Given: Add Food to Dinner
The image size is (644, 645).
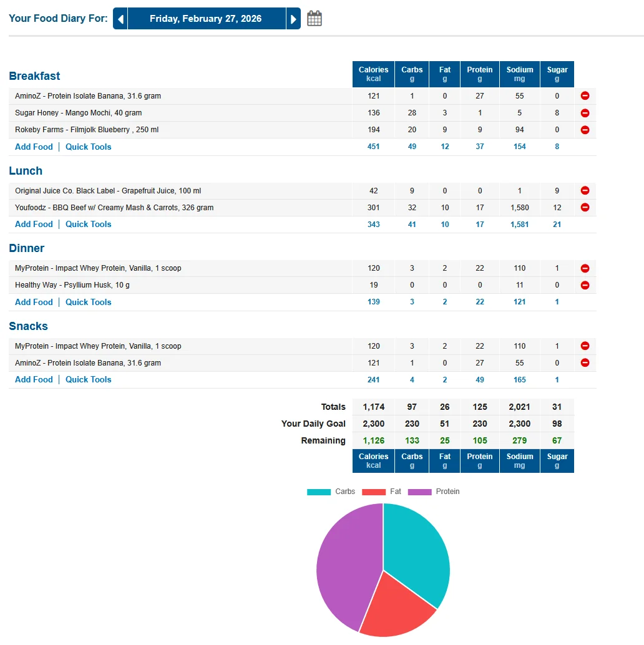Looking at the screenshot, I should pyautogui.click(x=34, y=302).
